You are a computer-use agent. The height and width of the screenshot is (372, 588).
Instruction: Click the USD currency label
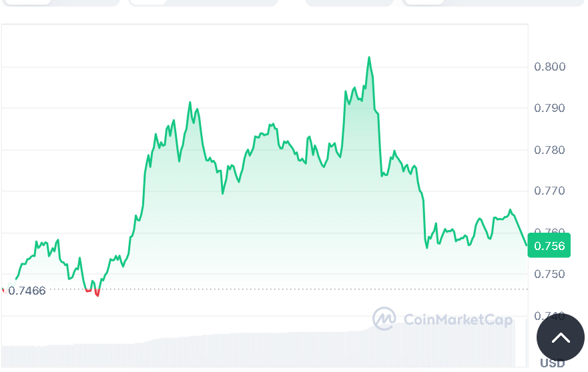coord(552,363)
